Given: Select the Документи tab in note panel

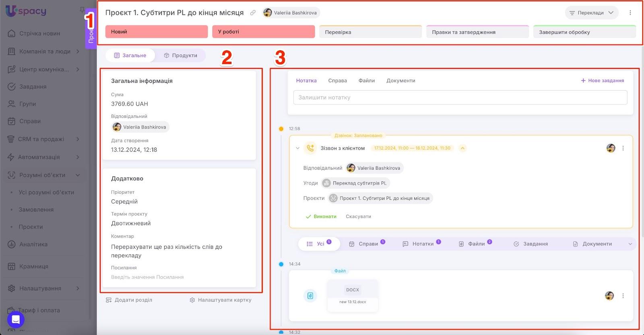Looking at the screenshot, I should pos(401,80).
